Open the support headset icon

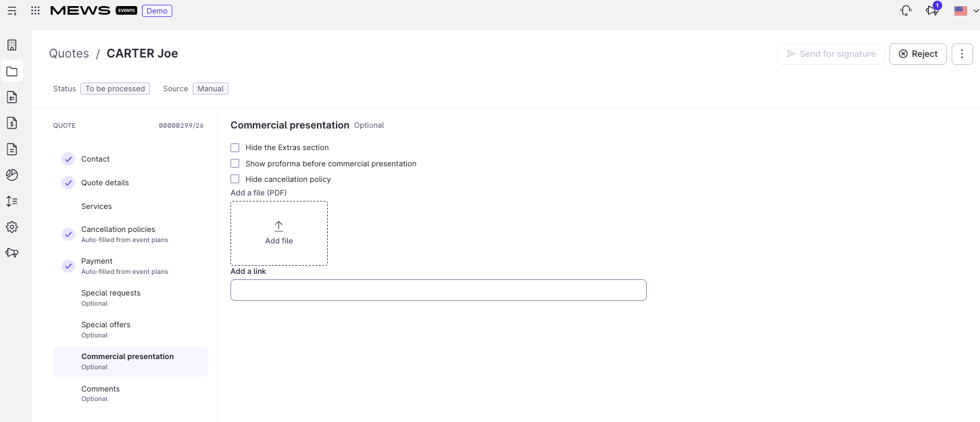click(906, 11)
